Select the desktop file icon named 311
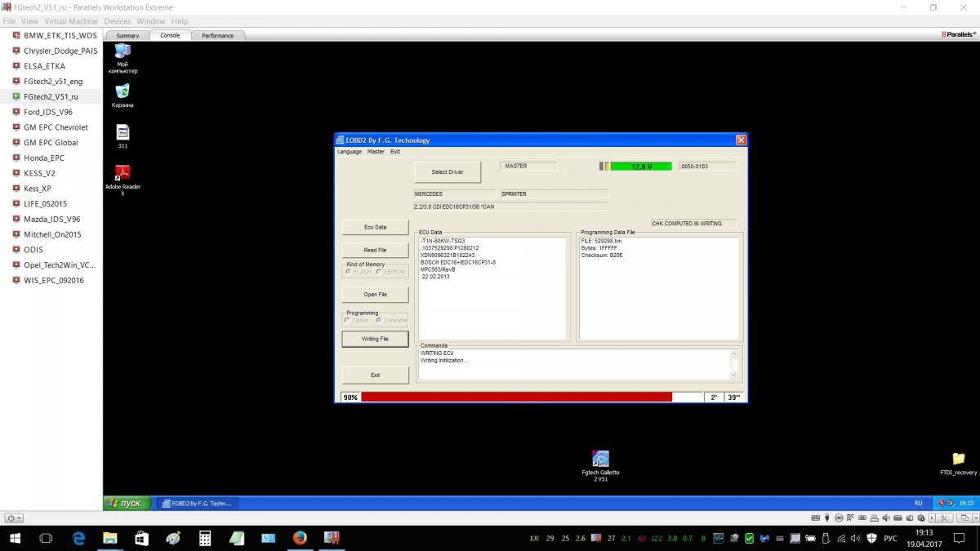The image size is (980, 551). click(122, 136)
